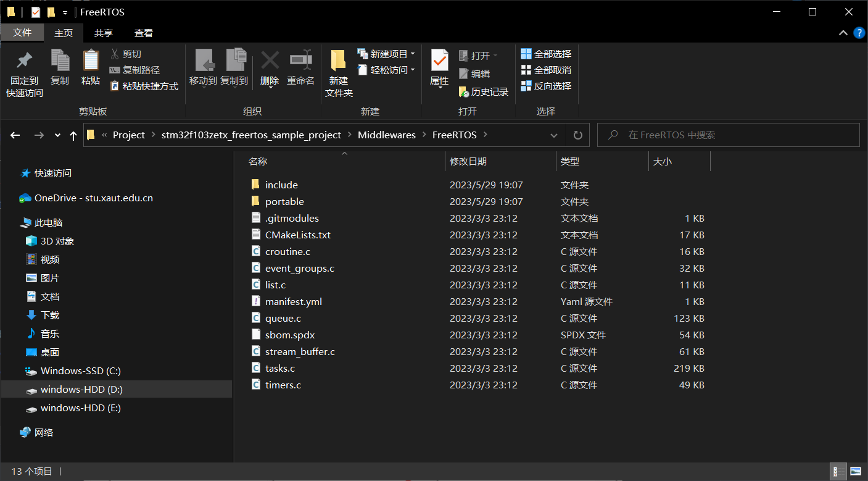The height and width of the screenshot is (481, 868).
Task: Open the address bar history dropdown
Action: click(554, 135)
